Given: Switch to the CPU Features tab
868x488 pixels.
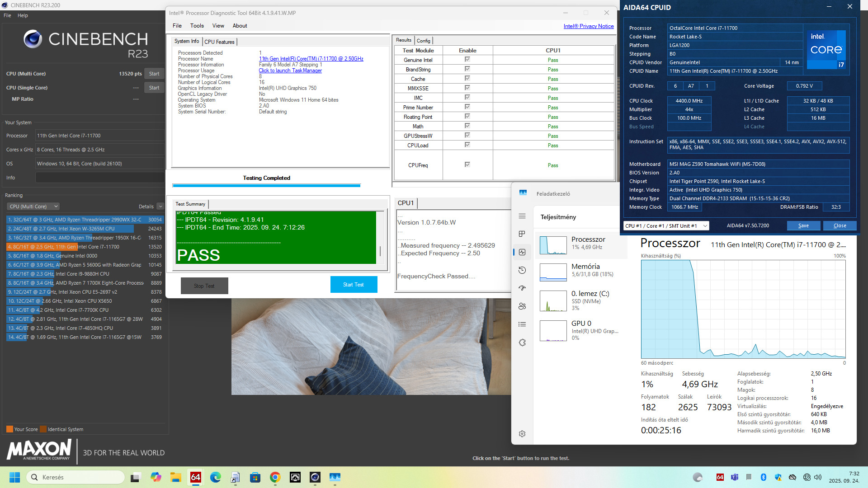Looking at the screenshot, I should click(x=219, y=42).
